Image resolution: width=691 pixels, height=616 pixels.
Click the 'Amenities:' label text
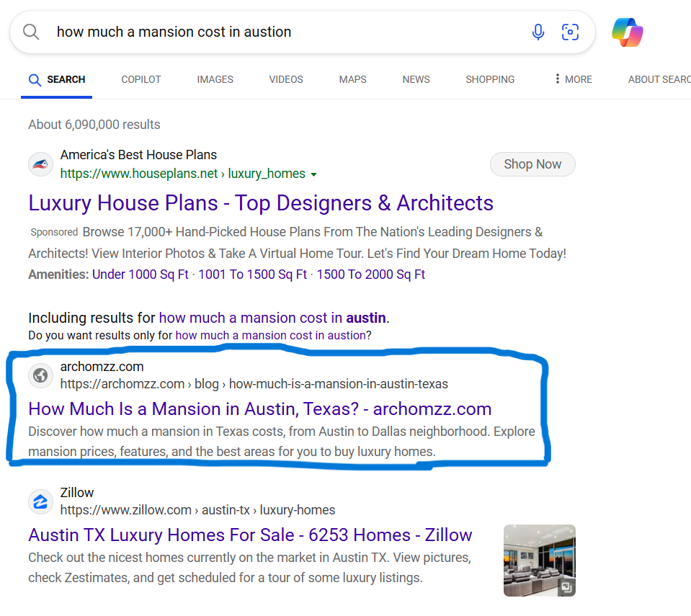(x=58, y=274)
